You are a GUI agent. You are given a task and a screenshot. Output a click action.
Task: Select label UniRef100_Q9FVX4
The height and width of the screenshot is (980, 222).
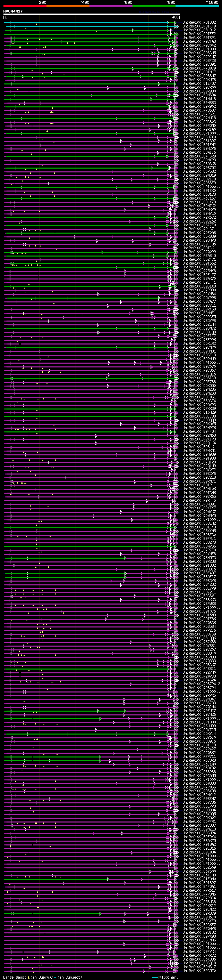click(199, 951)
